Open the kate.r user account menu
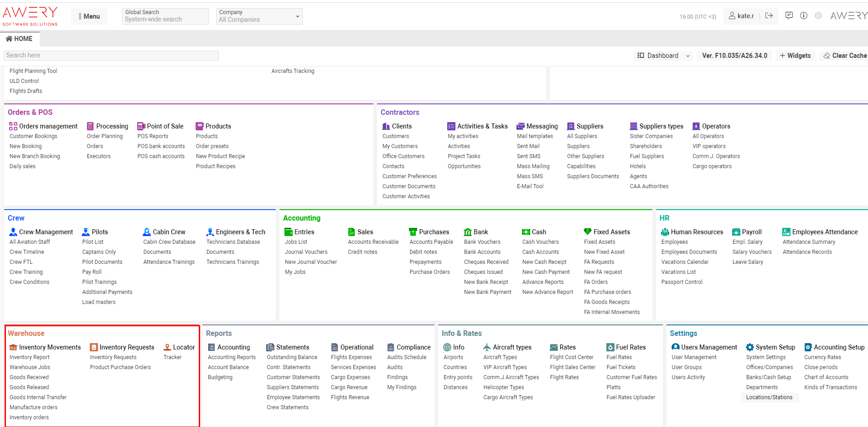Screen dimensions: 868x427 pyautogui.click(x=741, y=16)
